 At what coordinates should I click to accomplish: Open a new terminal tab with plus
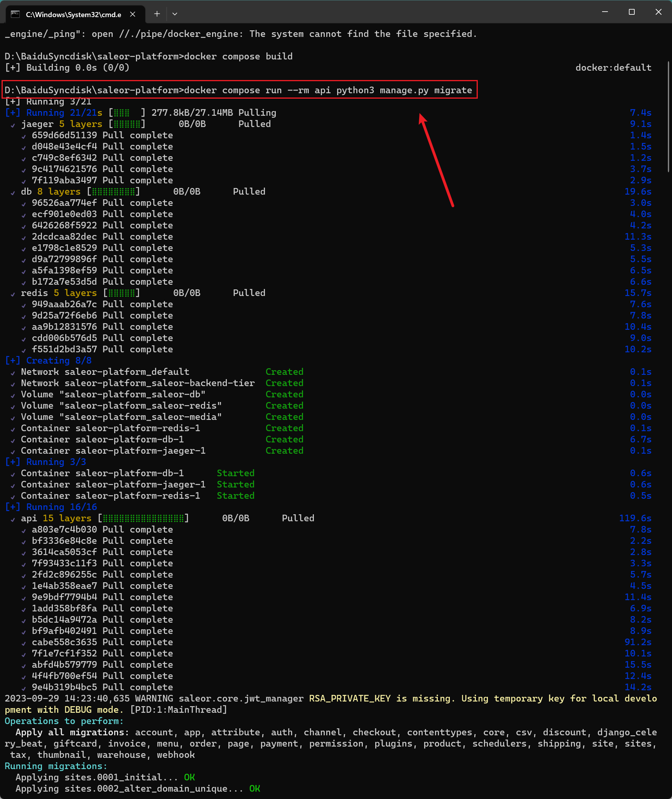[157, 14]
